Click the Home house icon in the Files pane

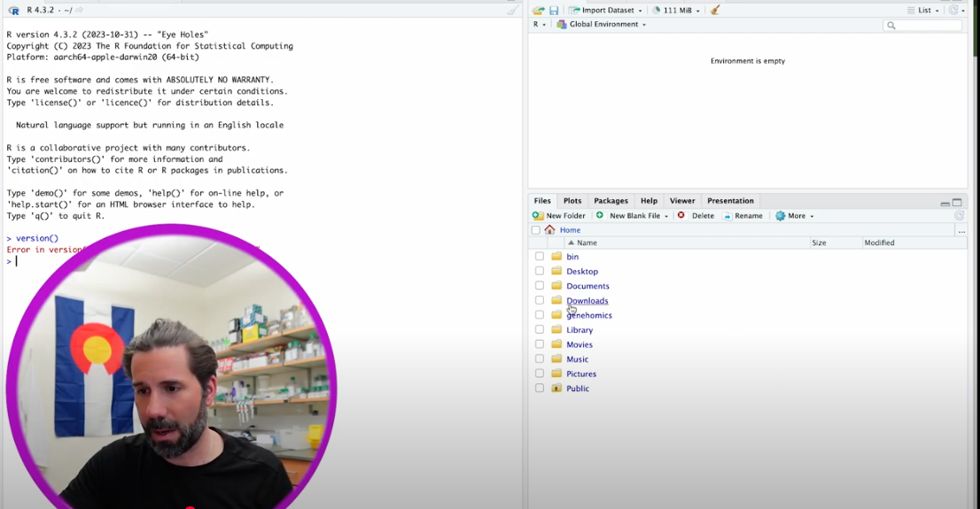[x=549, y=230]
